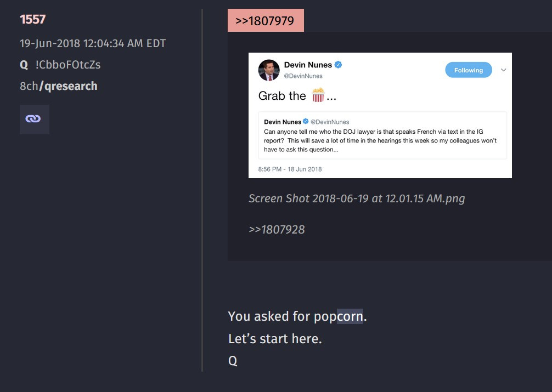552x392 pixels.
Task: Click the popcorn emoji in the tweet
Action: pyautogui.click(x=318, y=95)
